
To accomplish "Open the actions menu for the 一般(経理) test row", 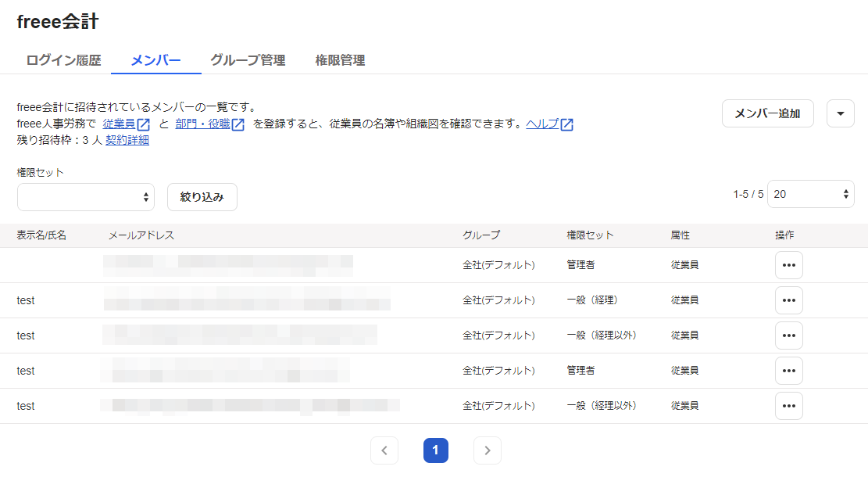I will pyautogui.click(x=789, y=300).
